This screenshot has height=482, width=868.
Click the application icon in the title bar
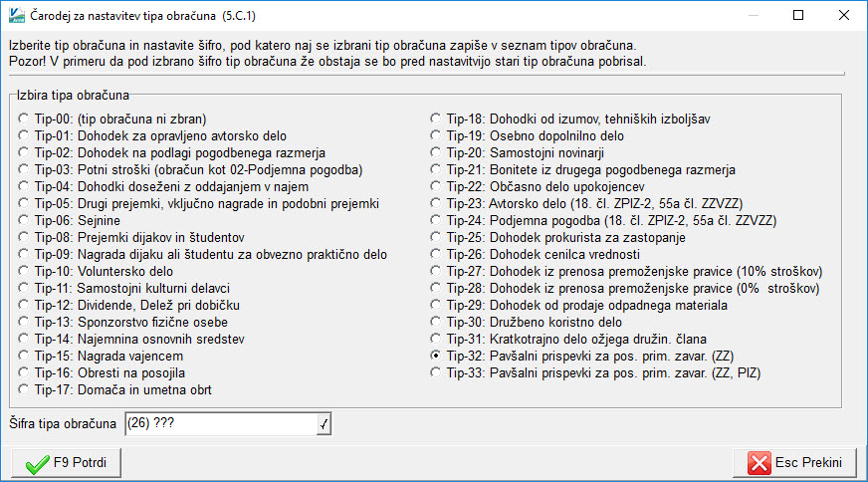point(17,16)
